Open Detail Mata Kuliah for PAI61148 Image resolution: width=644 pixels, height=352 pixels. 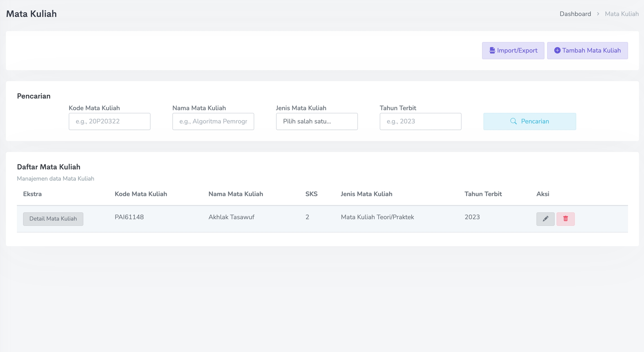53,219
